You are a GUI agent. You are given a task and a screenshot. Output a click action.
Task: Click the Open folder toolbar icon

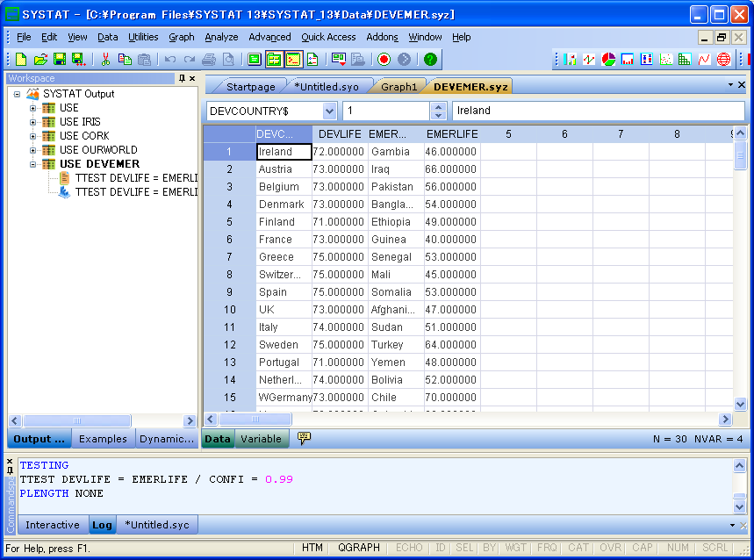(x=40, y=59)
